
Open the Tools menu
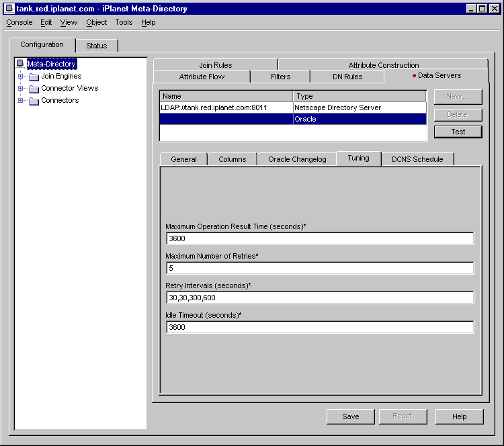pyautogui.click(x=124, y=22)
